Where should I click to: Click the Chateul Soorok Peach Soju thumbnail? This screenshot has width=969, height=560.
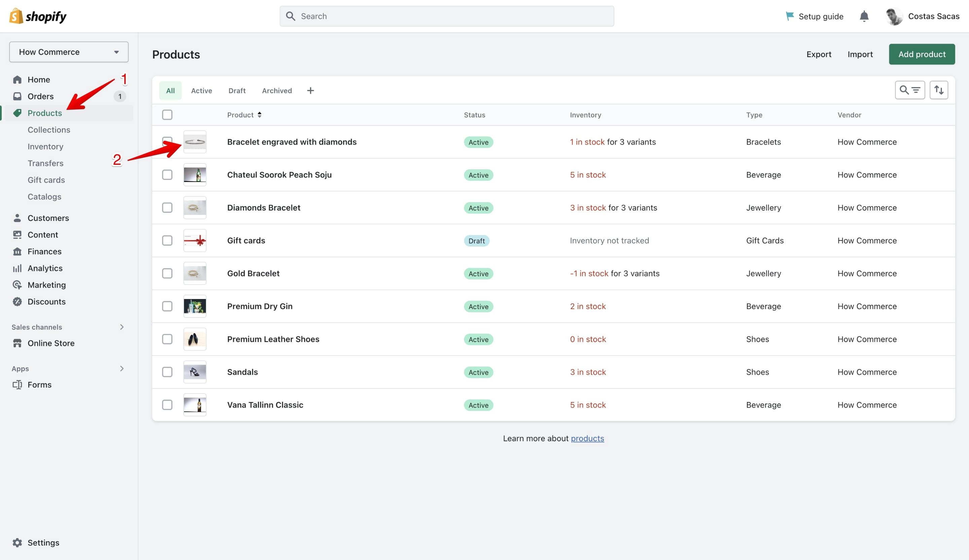point(195,175)
